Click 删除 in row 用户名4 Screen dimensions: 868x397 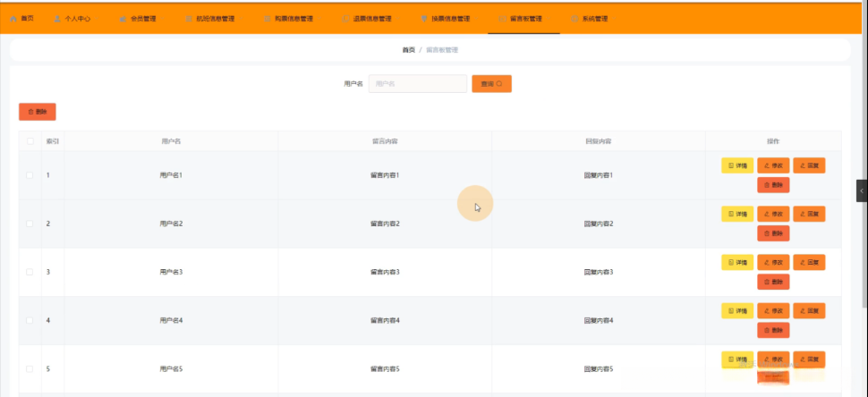point(773,330)
